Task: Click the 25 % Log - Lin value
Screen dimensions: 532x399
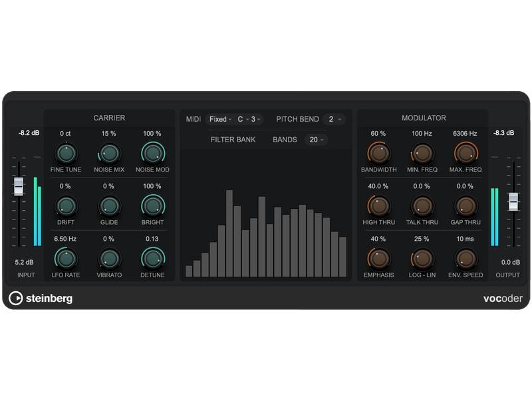Action: pyautogui.click(x=422, y=239)
